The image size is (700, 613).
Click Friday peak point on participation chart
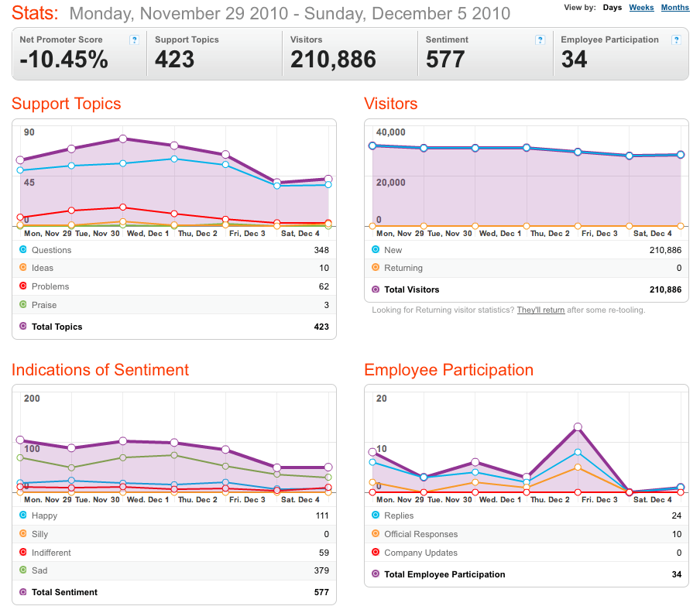[578, 427]
